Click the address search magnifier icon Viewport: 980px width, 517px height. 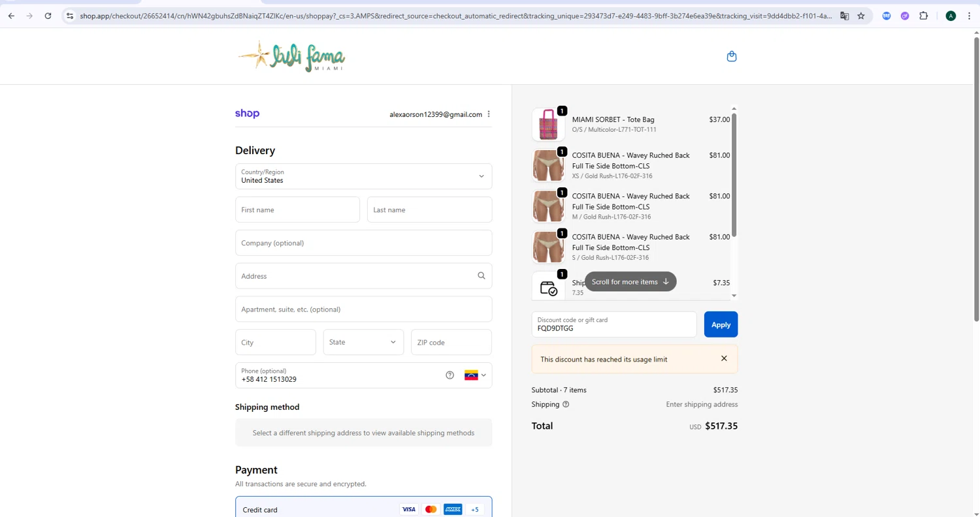pyautogui.click(x=482, y=276)
